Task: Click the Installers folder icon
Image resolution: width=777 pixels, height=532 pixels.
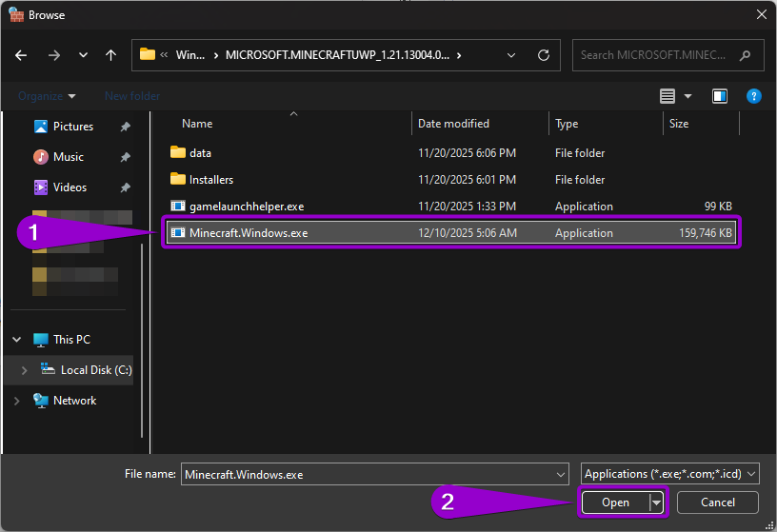Action: coord(178,179)
